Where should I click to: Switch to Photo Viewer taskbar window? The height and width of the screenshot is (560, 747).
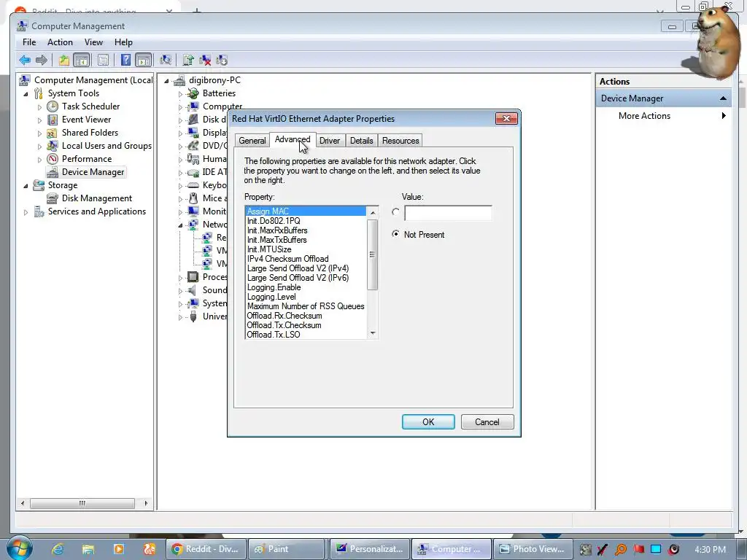coord(533,549)
